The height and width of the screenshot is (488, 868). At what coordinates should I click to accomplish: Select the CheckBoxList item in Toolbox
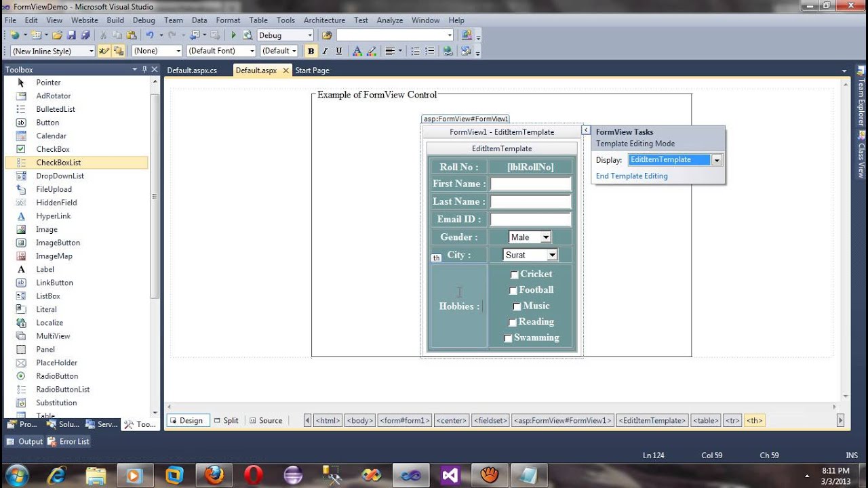(76, 163)
